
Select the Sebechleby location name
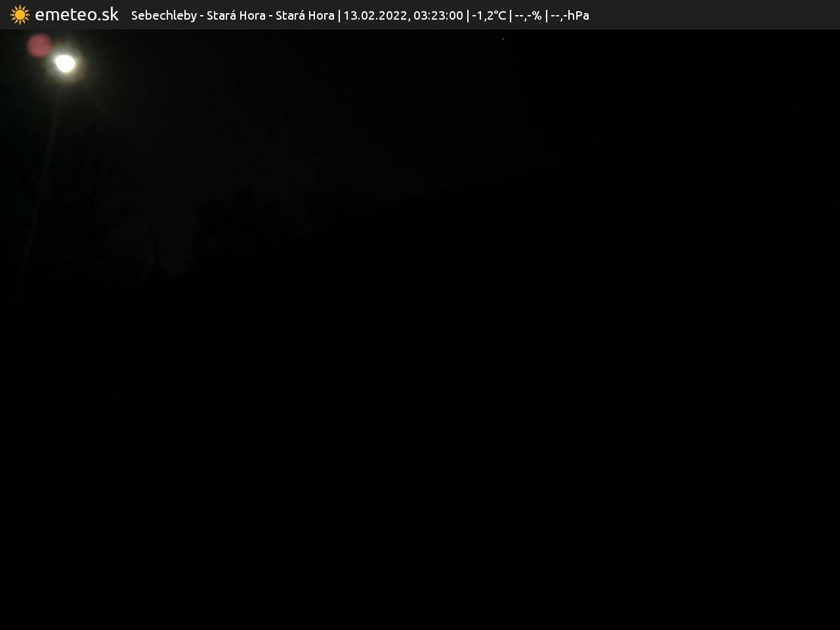pos(163,15)
